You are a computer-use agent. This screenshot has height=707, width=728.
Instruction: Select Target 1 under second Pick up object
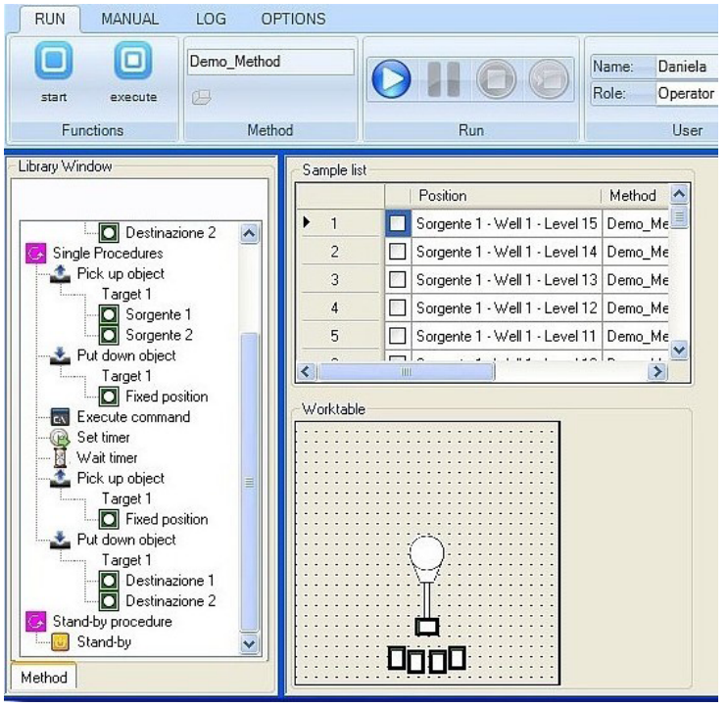[126, 498]
